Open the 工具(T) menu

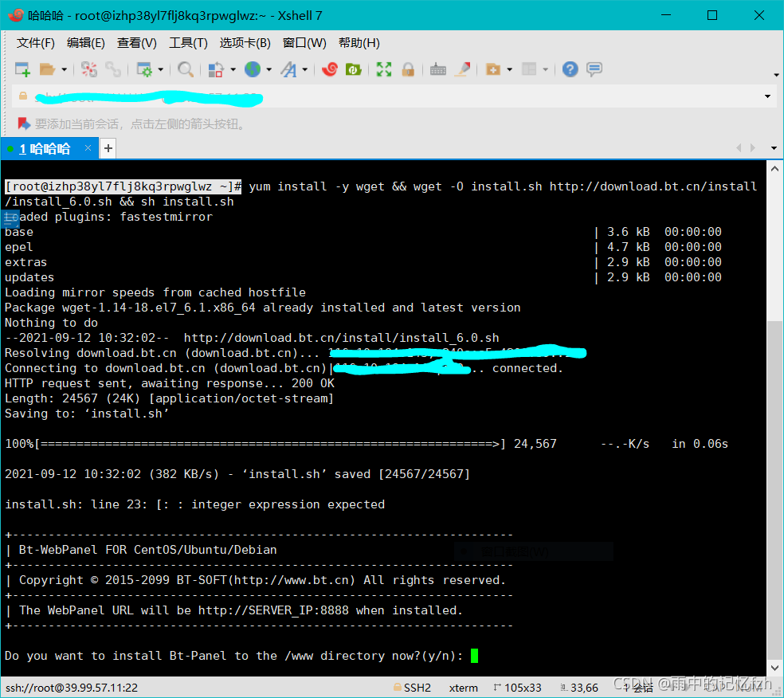pos(188,43)
